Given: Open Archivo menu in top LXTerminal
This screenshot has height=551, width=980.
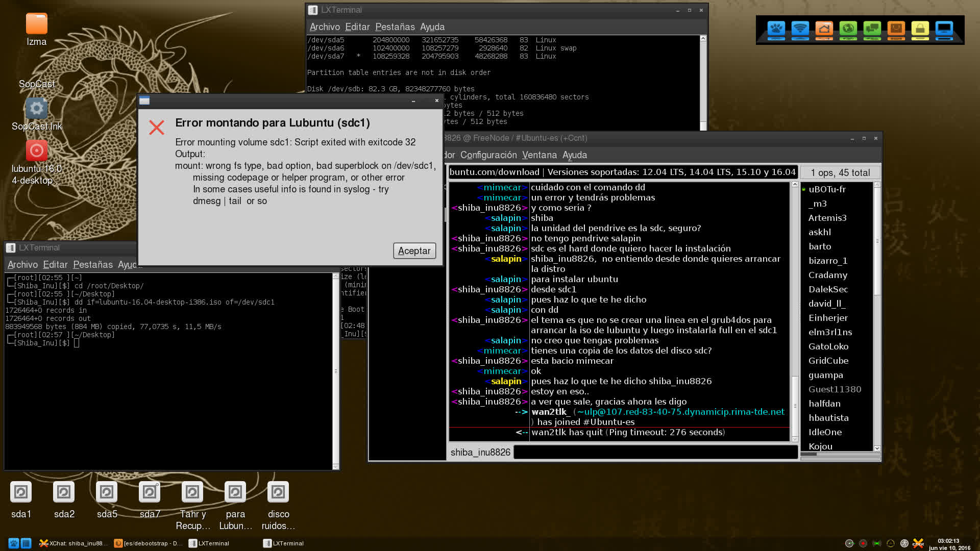Looking at the screenshot, I should tap(325, 27).
